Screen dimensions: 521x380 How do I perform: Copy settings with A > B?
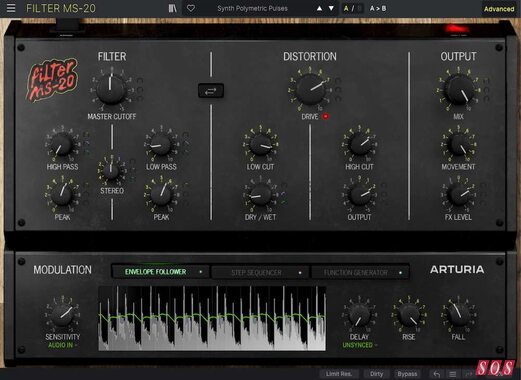(378, 8)
